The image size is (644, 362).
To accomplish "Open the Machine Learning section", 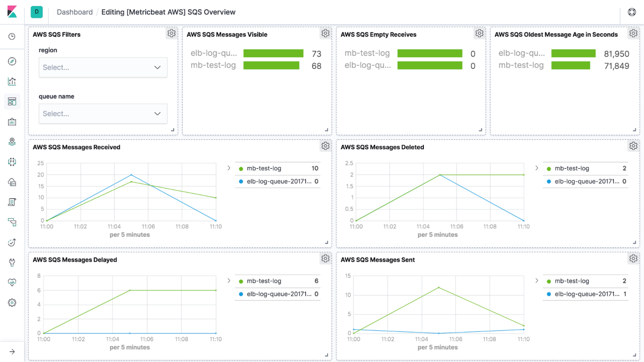I will [x=12, y=162].
